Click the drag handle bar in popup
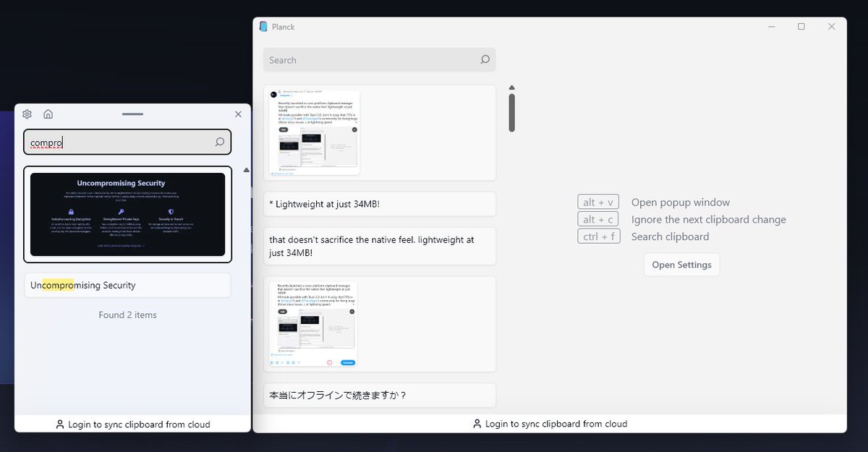The image size is (868, 452). coord(132,114)
